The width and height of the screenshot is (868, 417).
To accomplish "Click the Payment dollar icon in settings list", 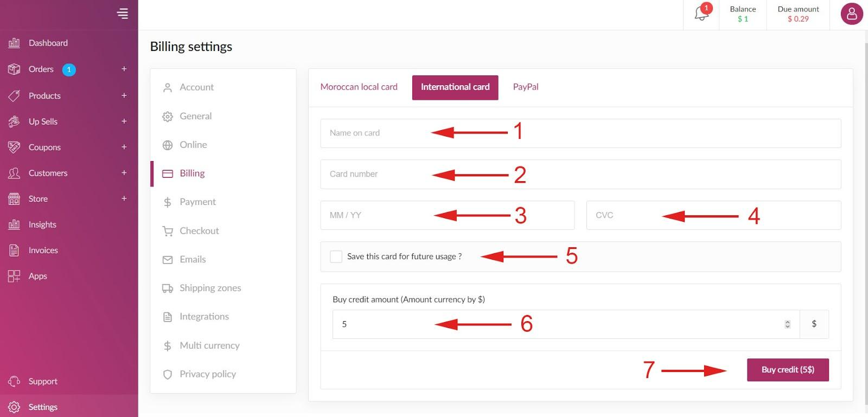I will pos(168,202).
